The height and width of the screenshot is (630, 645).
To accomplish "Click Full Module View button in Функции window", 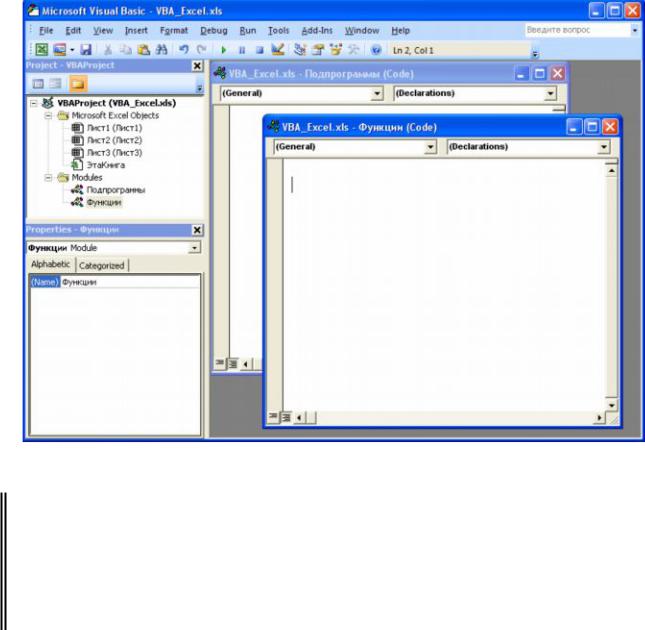I will pyautogui.click(x=286, y=418).
